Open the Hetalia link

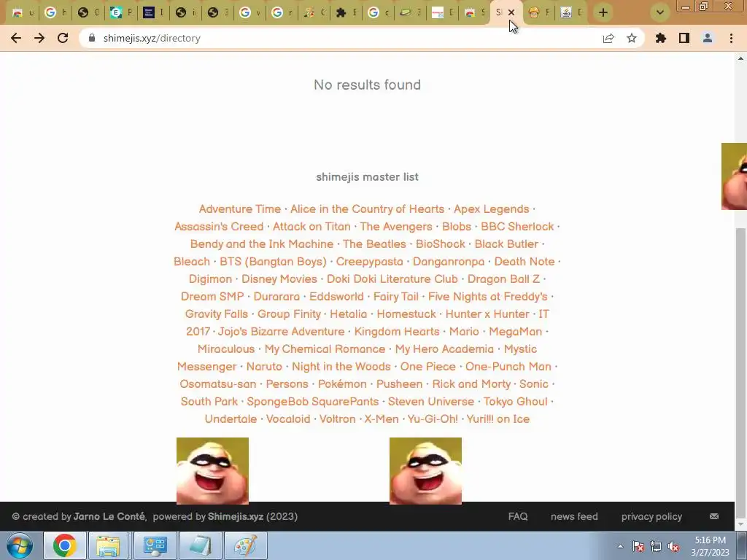348,314
